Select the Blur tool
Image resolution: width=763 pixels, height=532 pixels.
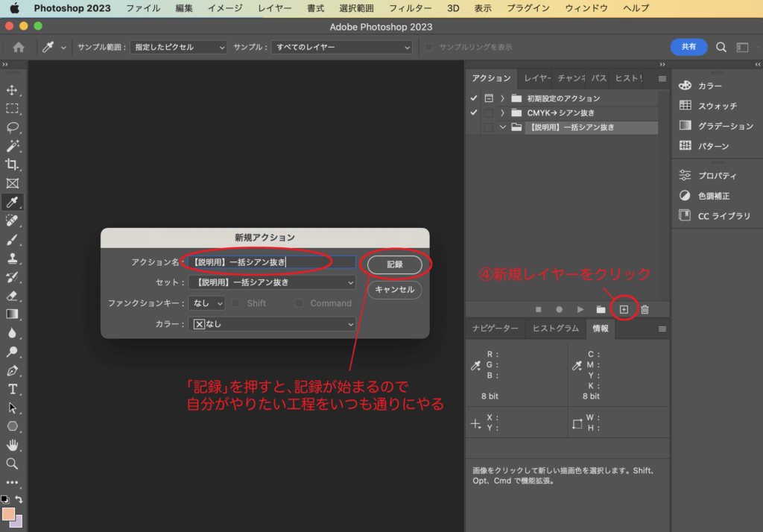coord(12,333)
